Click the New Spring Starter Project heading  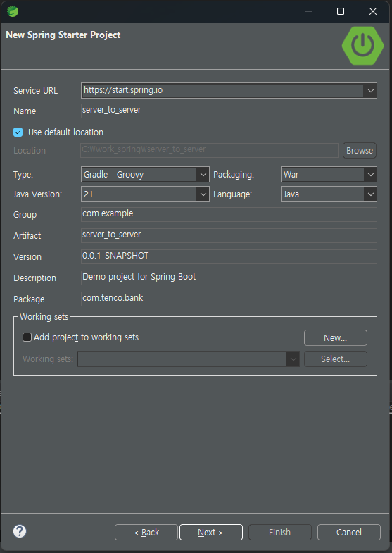(63, 35)
